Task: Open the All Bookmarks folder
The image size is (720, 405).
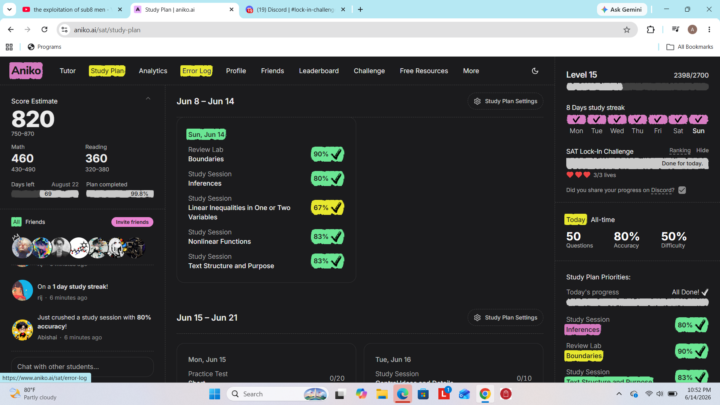Action: [690, 47]
